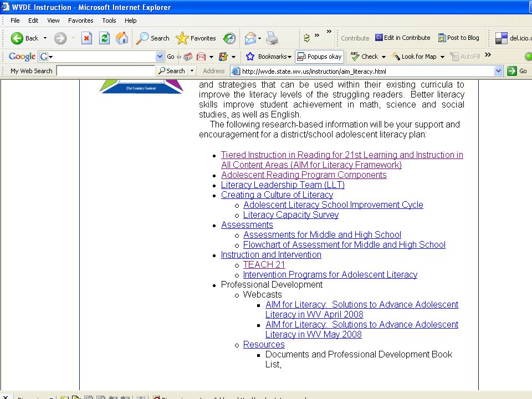The width and height of the screenshot is (532, 399).
Task: Click Look for Map button
Action: click(x=414, y=57)
